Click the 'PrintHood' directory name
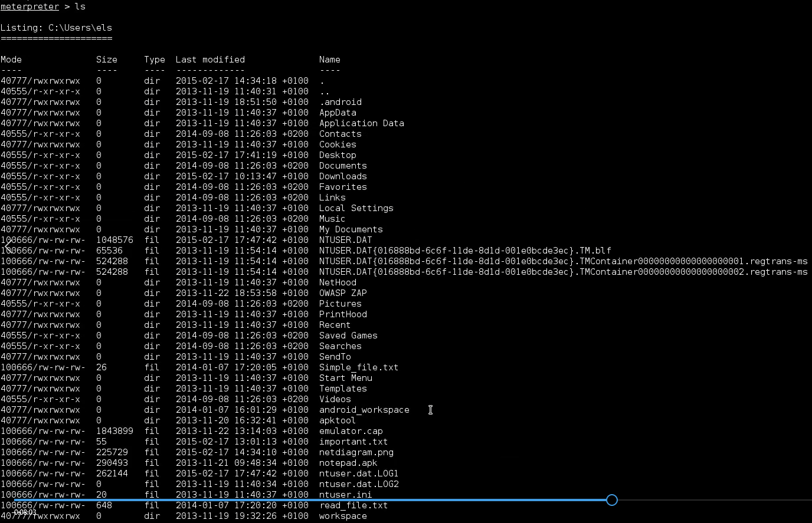This screenshot has height=523, width=812. [343, 314]
